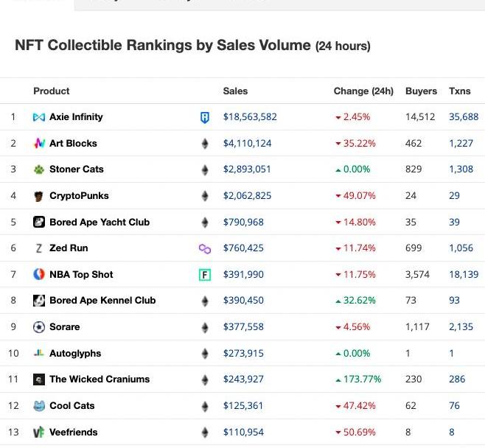485x448 pixels.
Task: Click the Polygon chain icon beside Zed Run
Action: point(205,249)
